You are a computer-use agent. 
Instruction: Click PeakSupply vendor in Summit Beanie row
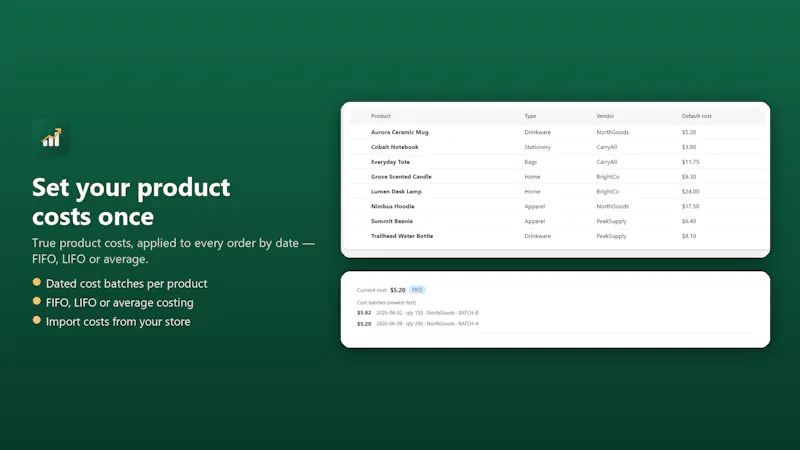[x=611, y=221]
